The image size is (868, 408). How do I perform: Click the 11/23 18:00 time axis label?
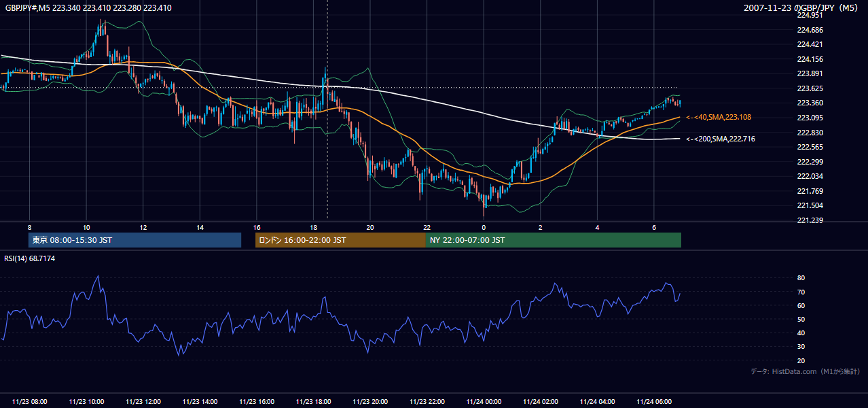313,402
